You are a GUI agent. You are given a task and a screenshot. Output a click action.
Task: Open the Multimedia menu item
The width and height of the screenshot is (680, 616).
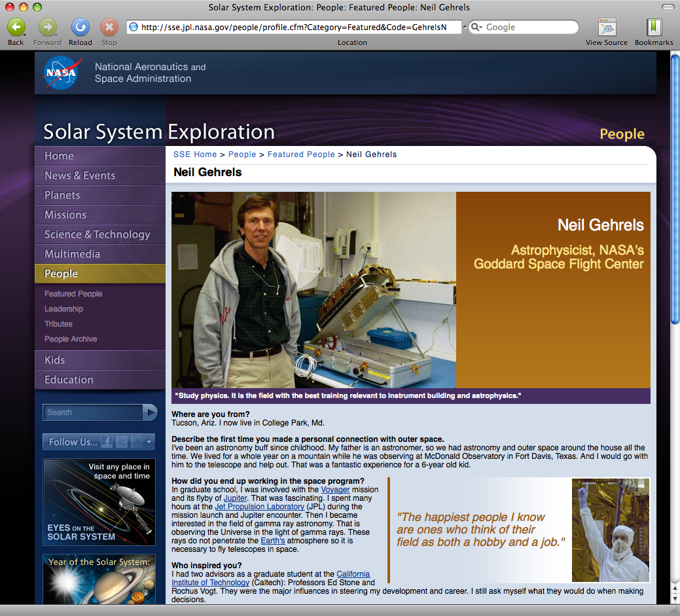click(x=99, y=254)
